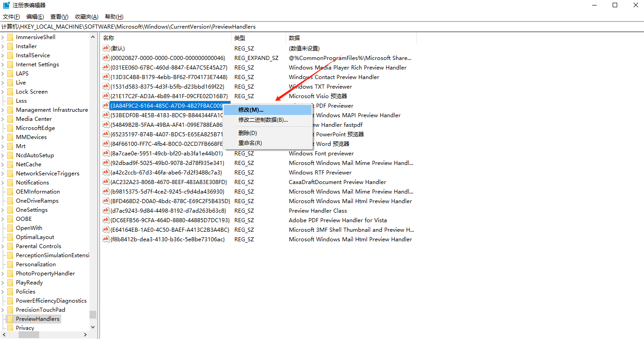Click 'Windows Font previewer' data cell
644x339 pixels.
pyautogui.click(x=321, y=153)
